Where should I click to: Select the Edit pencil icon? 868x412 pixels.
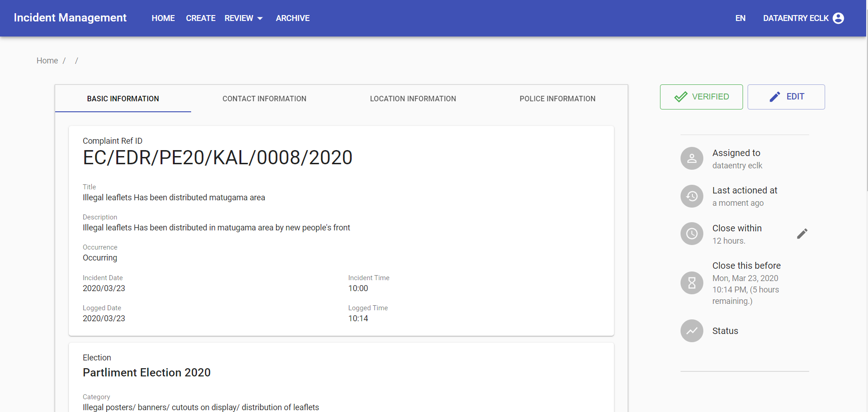click(x=774, y=96)
